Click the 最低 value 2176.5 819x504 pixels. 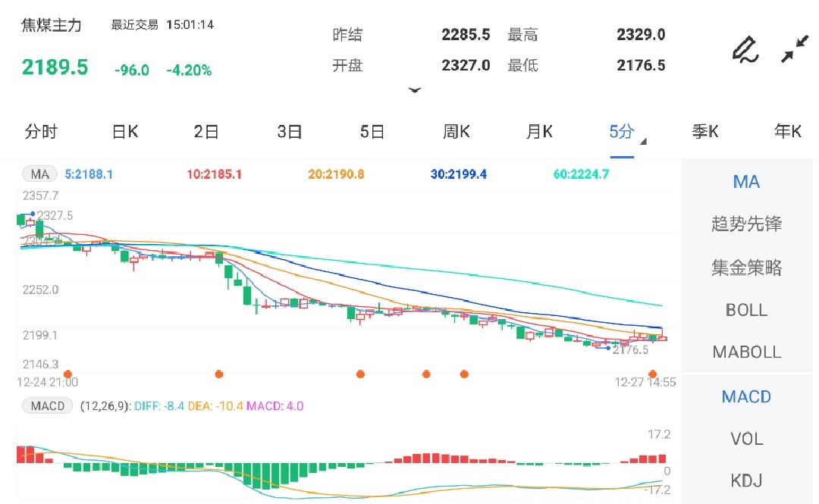tap(641, 65)
